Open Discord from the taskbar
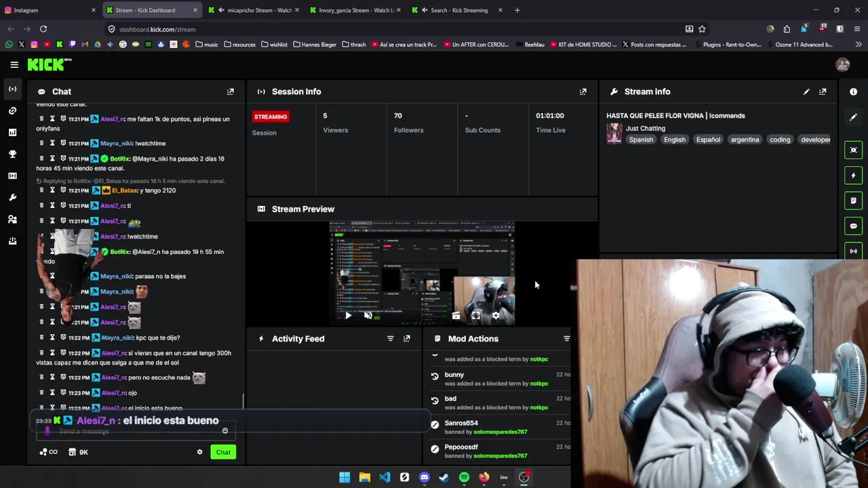Screen dimensions: 868x488 (x=425, y=477)
